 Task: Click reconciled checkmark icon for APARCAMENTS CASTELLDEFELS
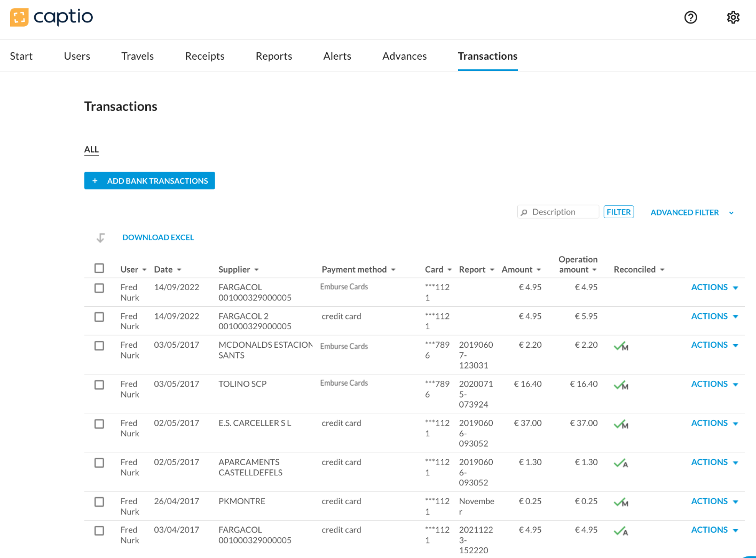pyautogui.click(x=621, y=463)
